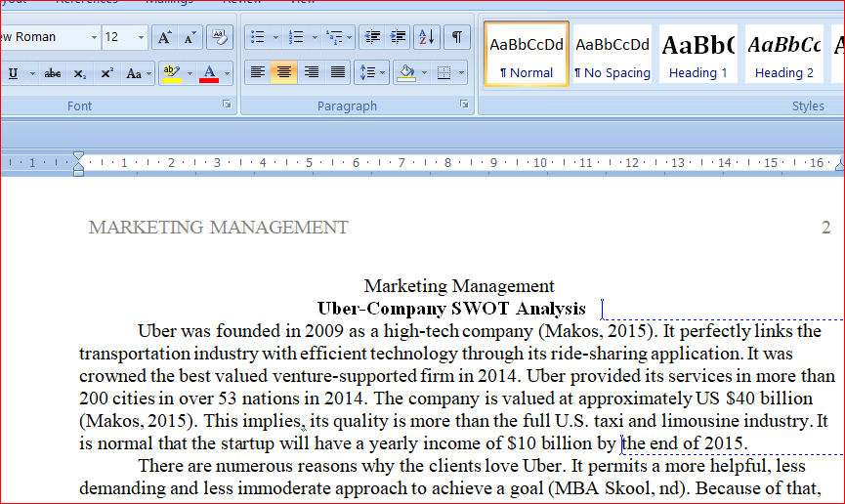Click the heading Uber-Company SWOT Analysis
The height and width of the screenshot is (504, 845).
pyautogui.click(x=451, y=309)
